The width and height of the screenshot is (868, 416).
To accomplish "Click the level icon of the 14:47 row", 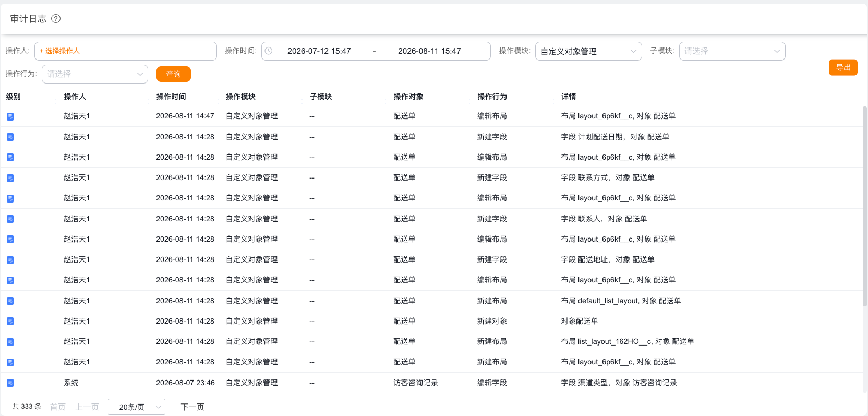I will click(10, 116).
